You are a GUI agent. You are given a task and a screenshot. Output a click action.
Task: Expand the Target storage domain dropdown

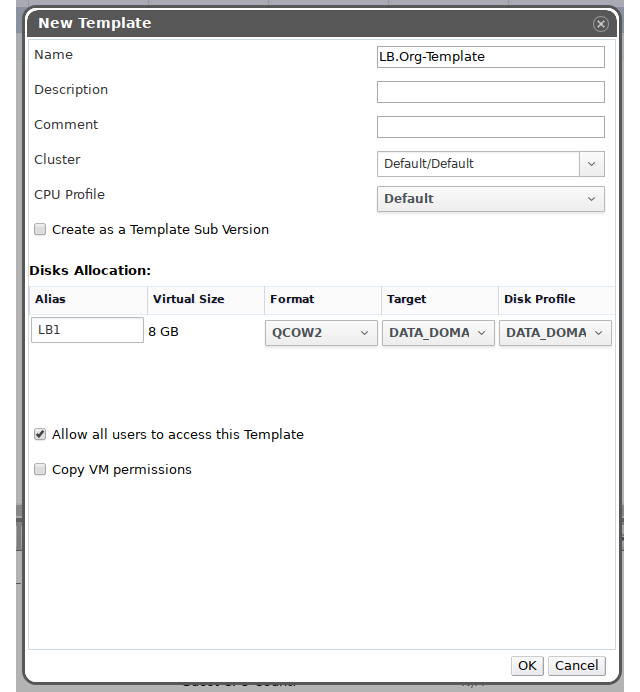[438, 333]
